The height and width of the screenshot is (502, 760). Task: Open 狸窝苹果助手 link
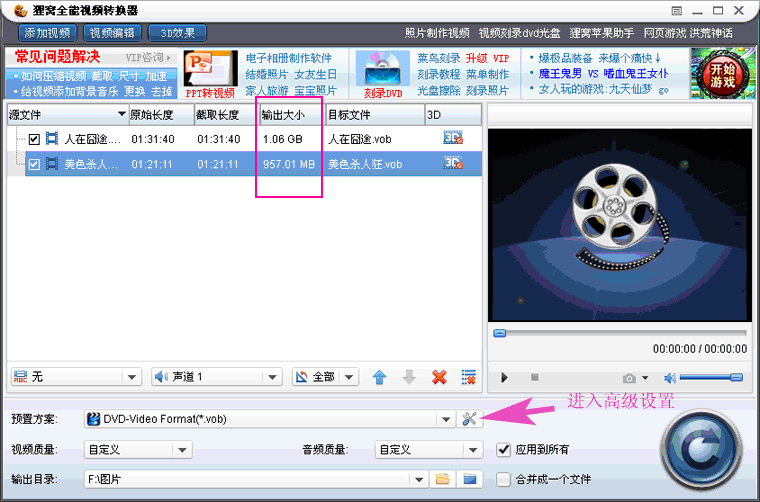(602, 33)
